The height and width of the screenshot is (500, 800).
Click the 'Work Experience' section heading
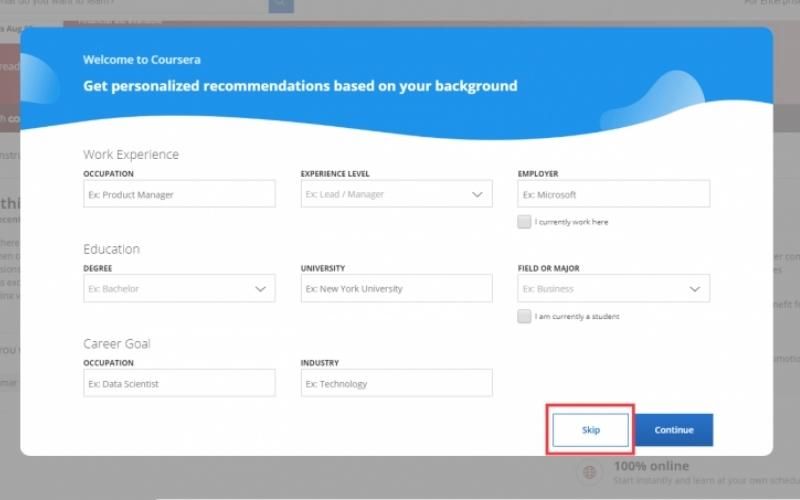pos(131,155)
